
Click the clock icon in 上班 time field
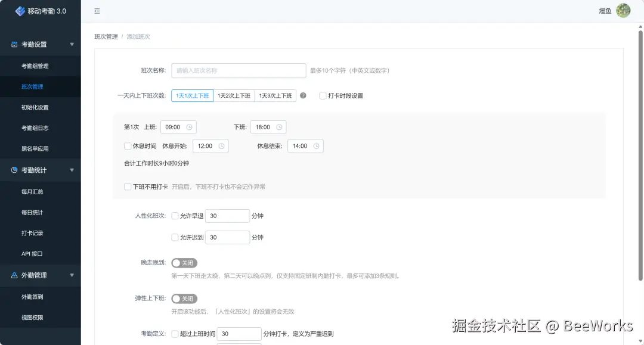click(x=190, y=127)
